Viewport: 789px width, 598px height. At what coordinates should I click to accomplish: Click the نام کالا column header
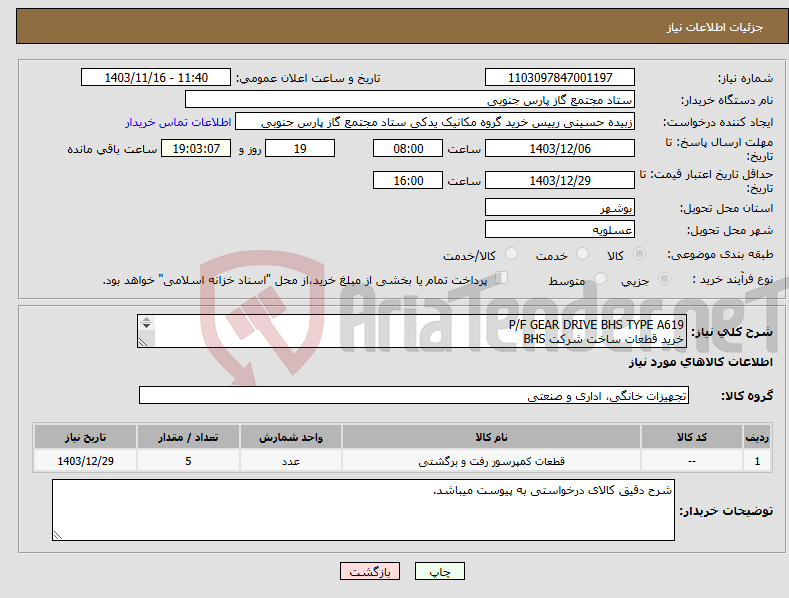(491, 437)
